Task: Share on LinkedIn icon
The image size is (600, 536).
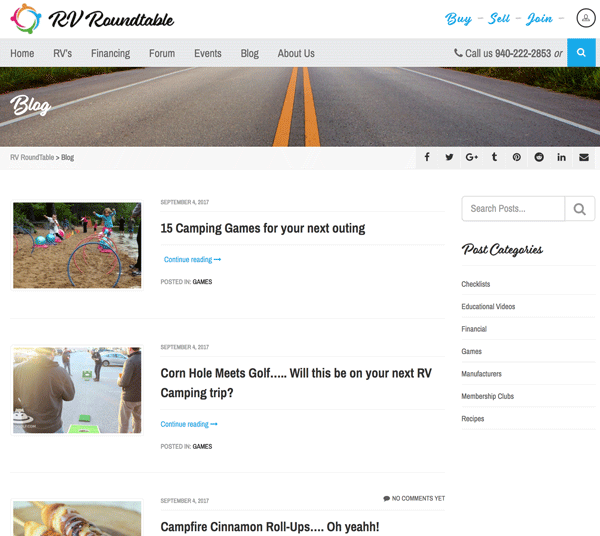Action: [561, 157]
